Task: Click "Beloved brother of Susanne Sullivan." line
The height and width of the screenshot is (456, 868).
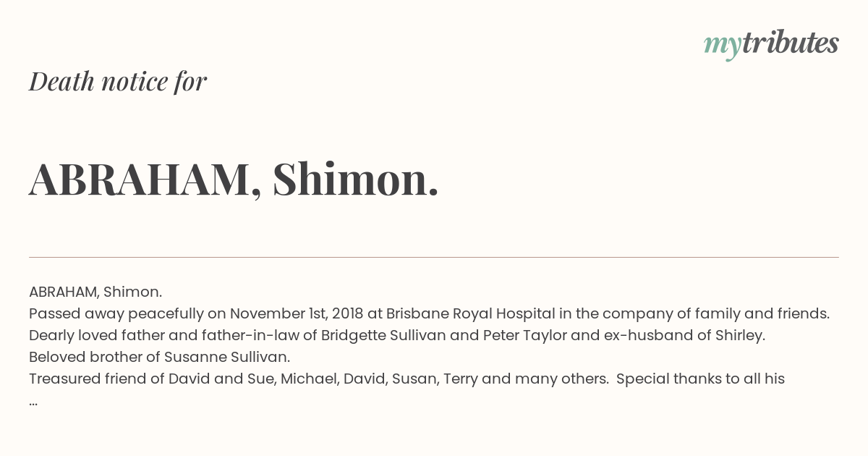Action: point(160,358)
